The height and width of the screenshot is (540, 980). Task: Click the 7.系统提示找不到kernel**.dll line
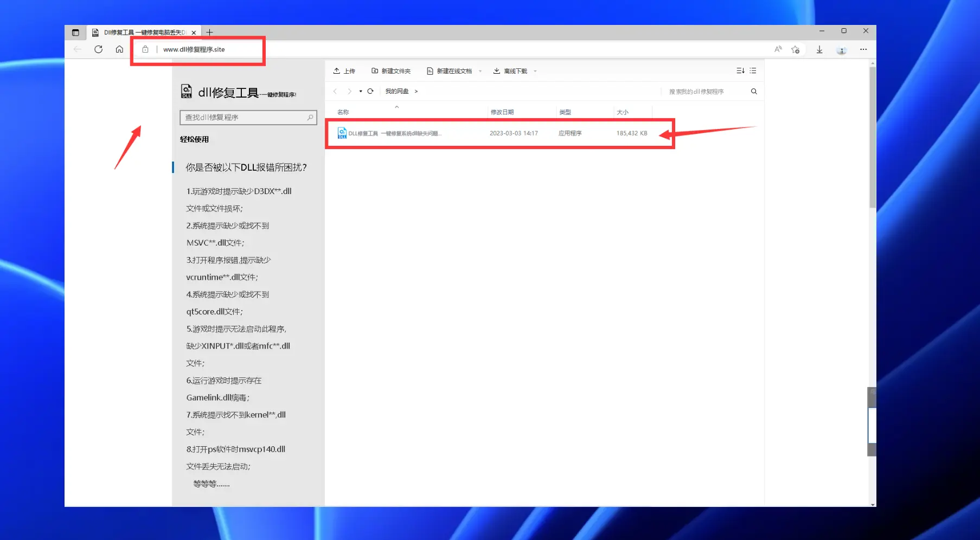point(236,415)
